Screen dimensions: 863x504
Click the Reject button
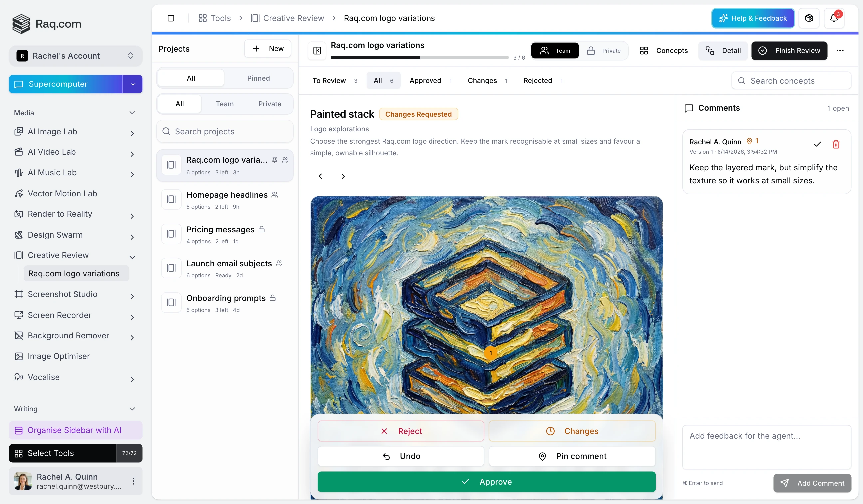click(401, 431)
